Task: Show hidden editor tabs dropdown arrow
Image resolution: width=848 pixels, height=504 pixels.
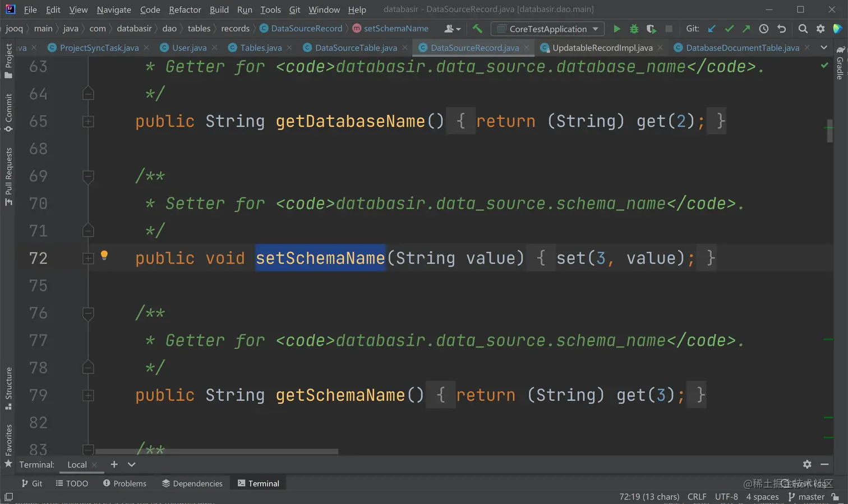Action: [x=824, y=48]
